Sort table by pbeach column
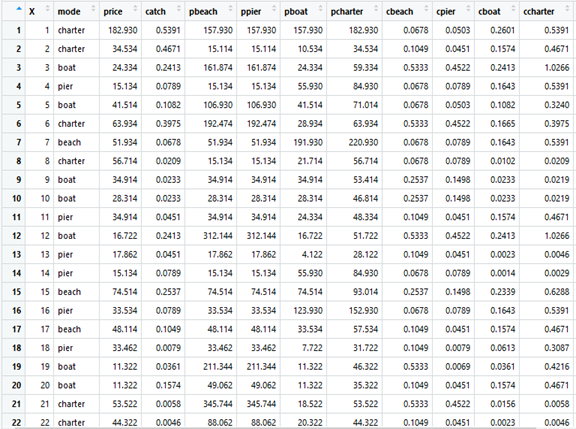This screenshot has width=576, height=429. click(210, 11)
